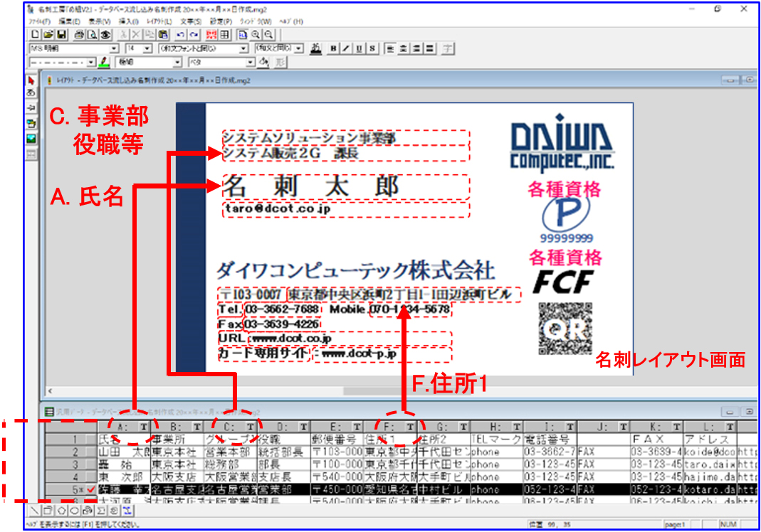Select the red arrow pointer tool

coord(31,81)
